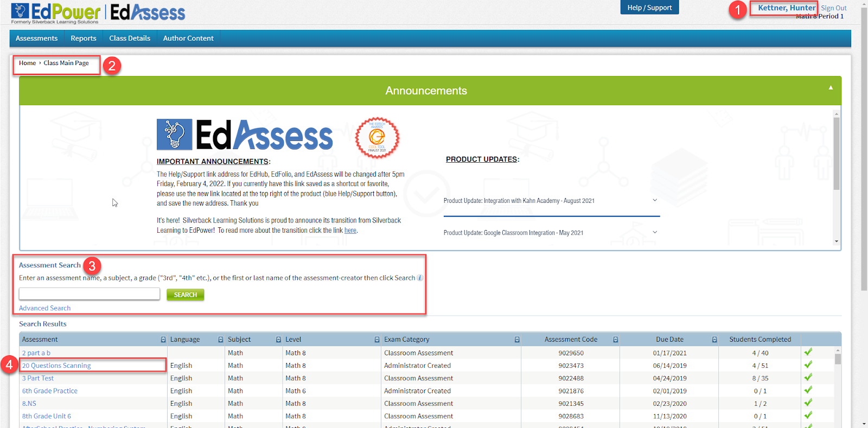Click the Announcements scrollbar down arrow
The height and width of the screenshot is (428, 868).
tap(837, 241)
